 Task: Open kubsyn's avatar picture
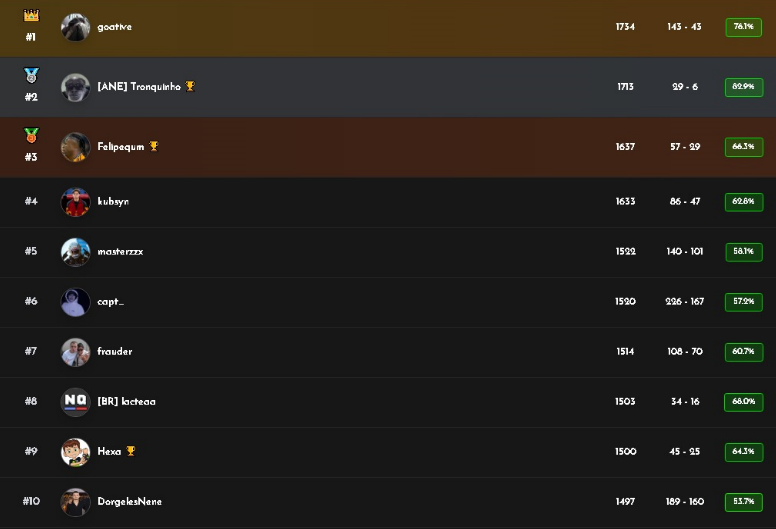pos(75,202)
